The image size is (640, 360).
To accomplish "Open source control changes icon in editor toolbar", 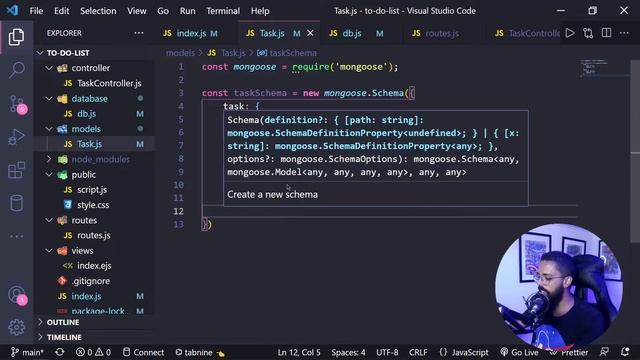I will (588, 33).
